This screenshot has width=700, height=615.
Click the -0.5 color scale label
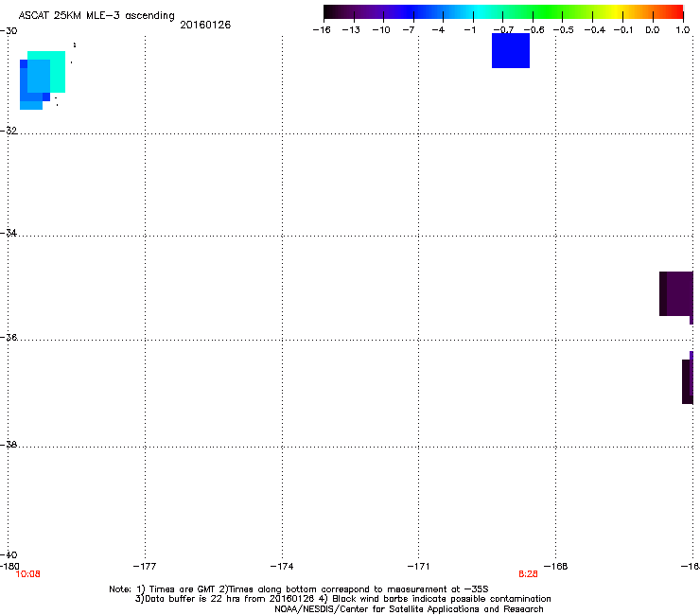[x=564, y=30]
